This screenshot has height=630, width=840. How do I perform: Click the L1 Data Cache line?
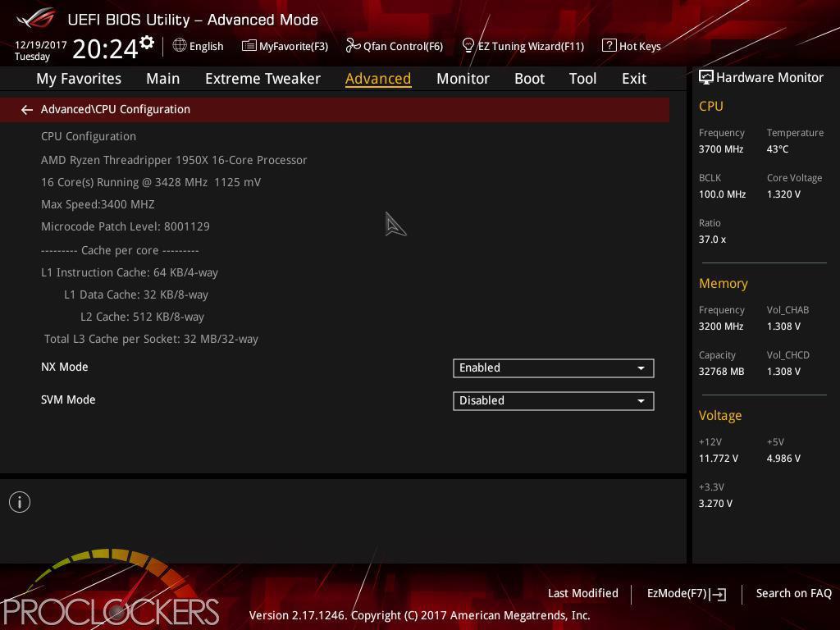coord(136,294)
